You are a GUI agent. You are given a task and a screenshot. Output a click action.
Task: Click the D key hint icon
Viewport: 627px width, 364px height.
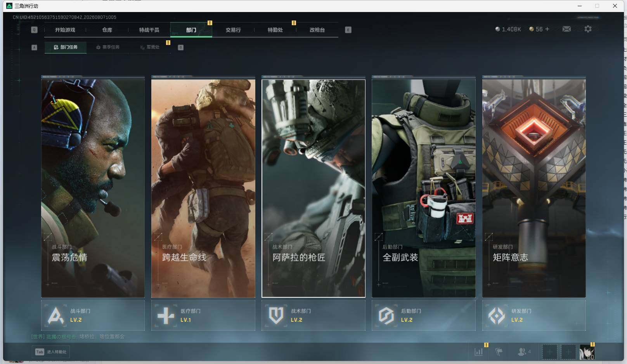coord(180,47)
